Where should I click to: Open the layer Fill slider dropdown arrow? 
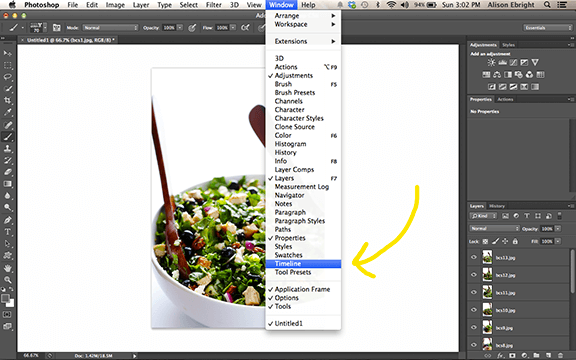(x=558, y=241)
